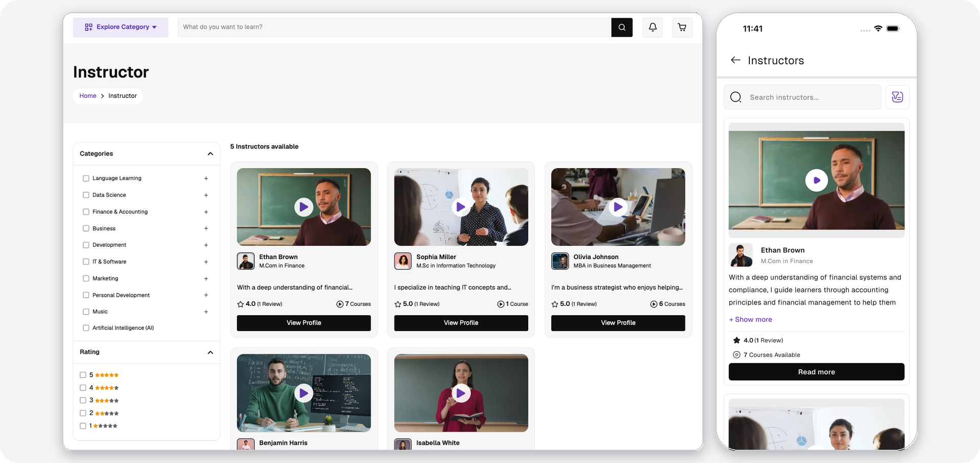Play Olivia Johnson's intro video
This screenshot has width=980, height=463.
tap(618, 207)
